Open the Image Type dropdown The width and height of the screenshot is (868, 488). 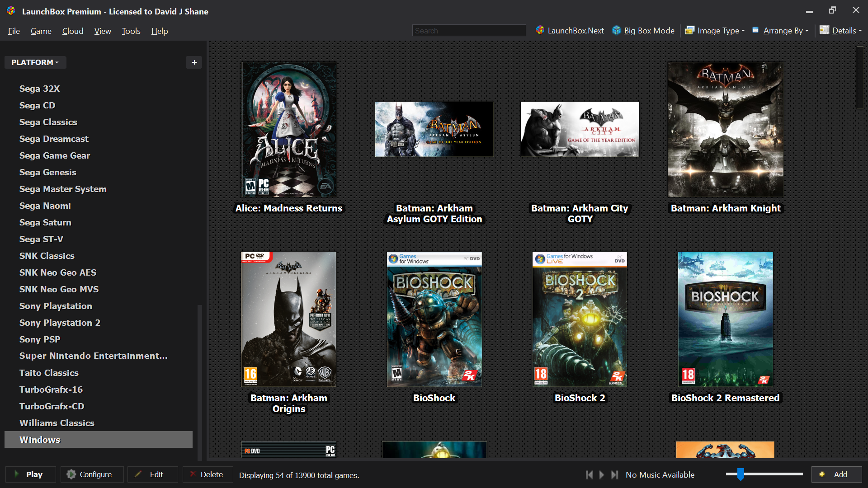click(x=715, y=31)
